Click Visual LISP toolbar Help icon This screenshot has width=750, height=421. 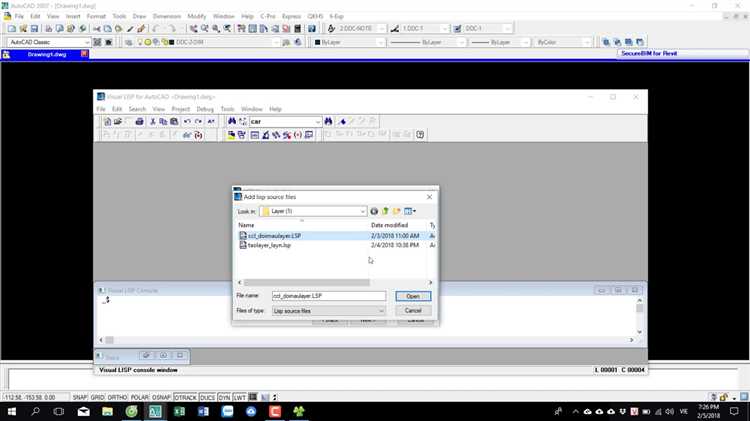coord(420,135)
